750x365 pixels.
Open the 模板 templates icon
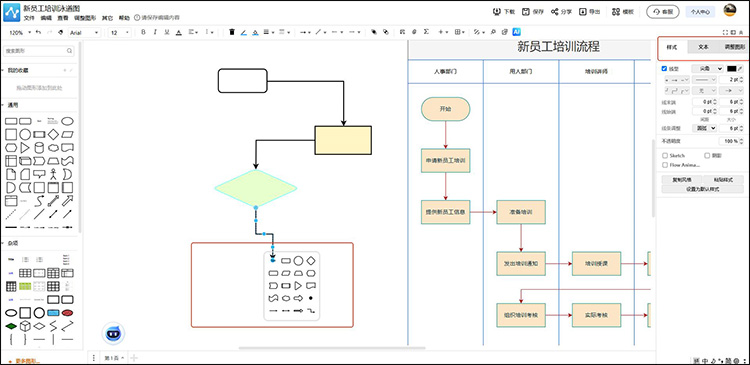[616, 11]
